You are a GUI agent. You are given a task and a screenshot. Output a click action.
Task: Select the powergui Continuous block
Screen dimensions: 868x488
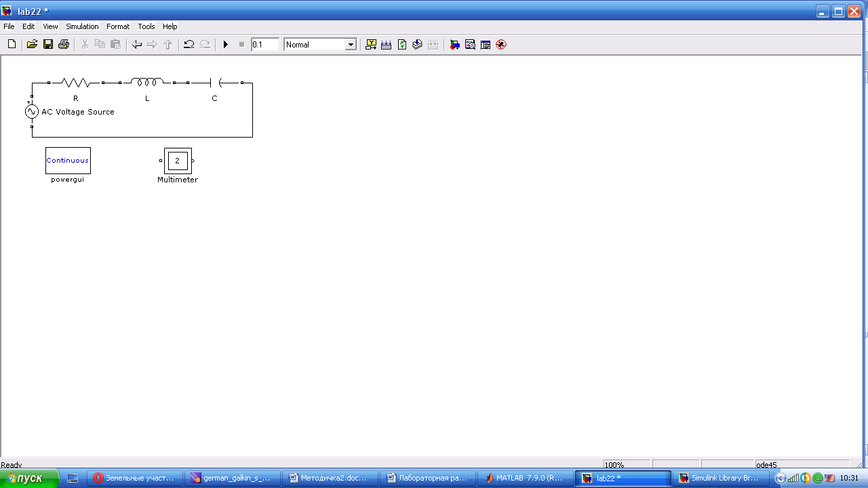tap(68, 161)
